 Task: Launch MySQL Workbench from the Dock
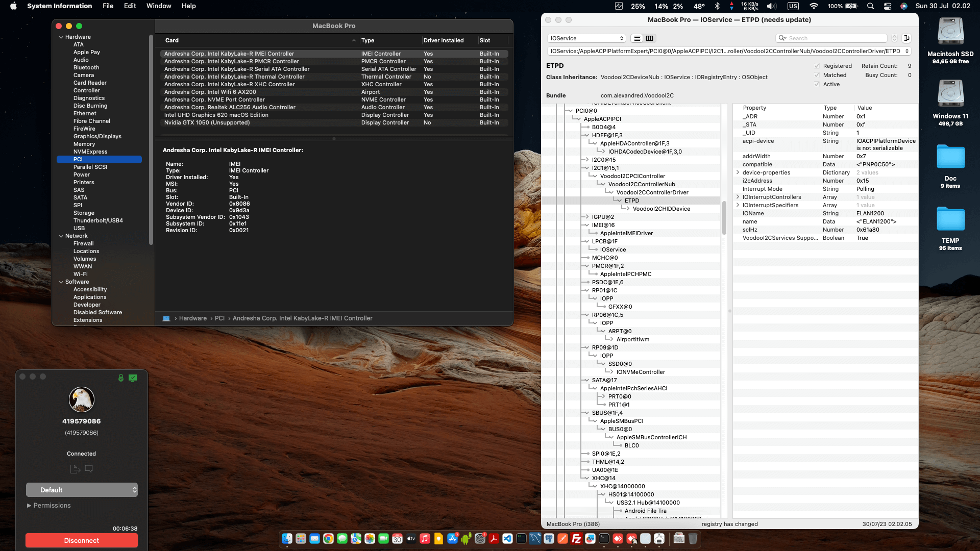(535, 539)
